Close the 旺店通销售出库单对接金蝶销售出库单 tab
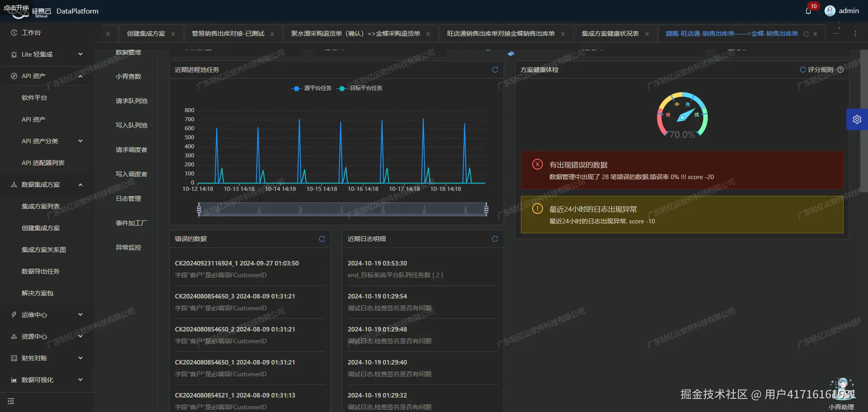Viewport: 868px width, 412px height. (563, 34)
